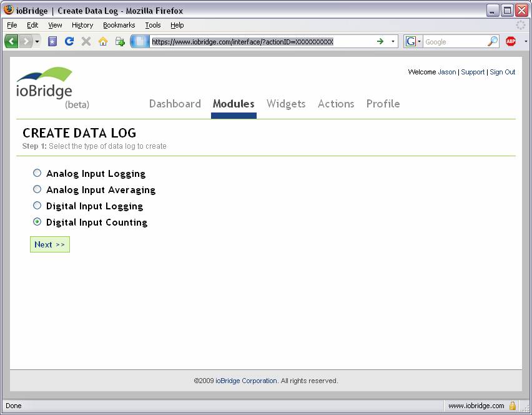The height and width of the screenshot is (415, 532).
Task: Maximize the Firefox window
Action: point(507,11)
